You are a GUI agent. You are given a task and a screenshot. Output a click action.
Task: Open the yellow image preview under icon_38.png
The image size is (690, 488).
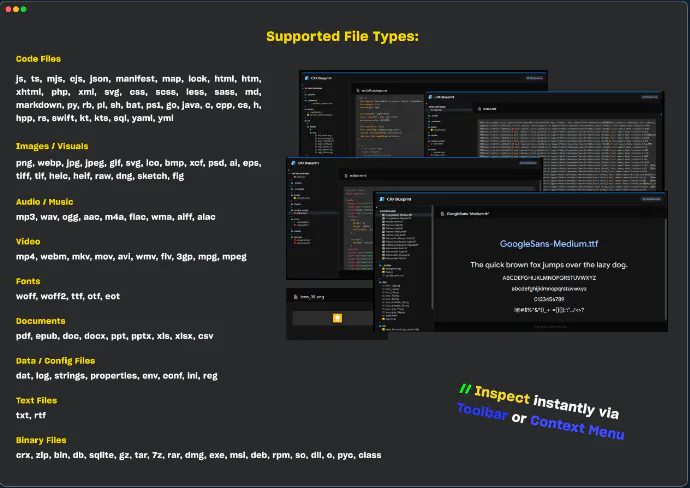pyautogui.click(x=337, y=318)
